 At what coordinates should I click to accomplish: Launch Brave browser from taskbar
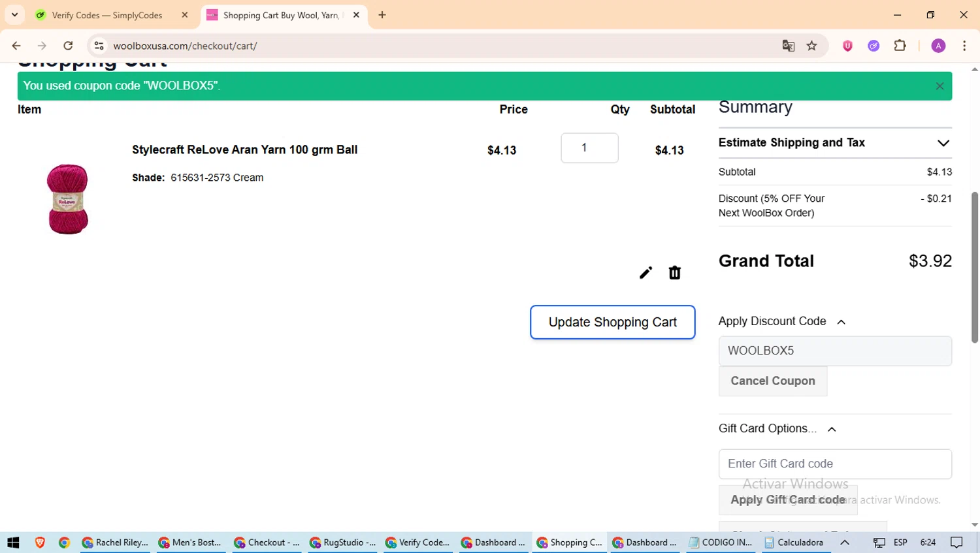pyautogui.click(x=40, y=543)
